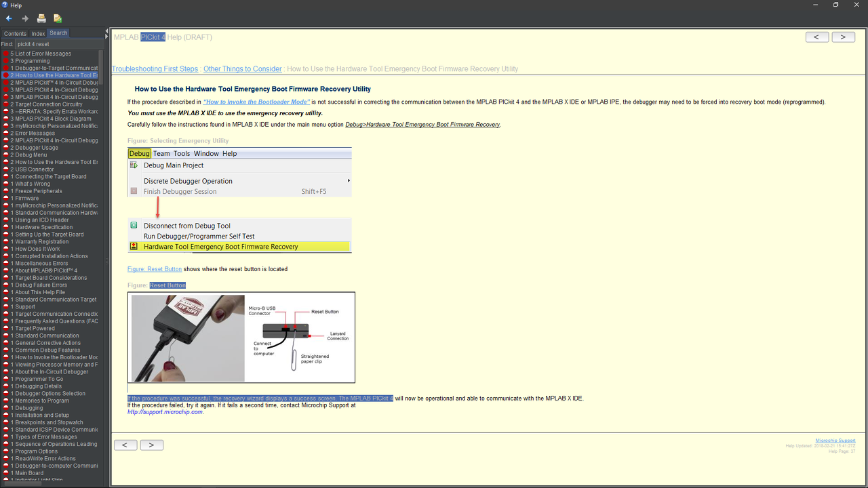This screenshot has height=488, width=868.
Task: Click the previous page button at top right
Action: [817, 37]
